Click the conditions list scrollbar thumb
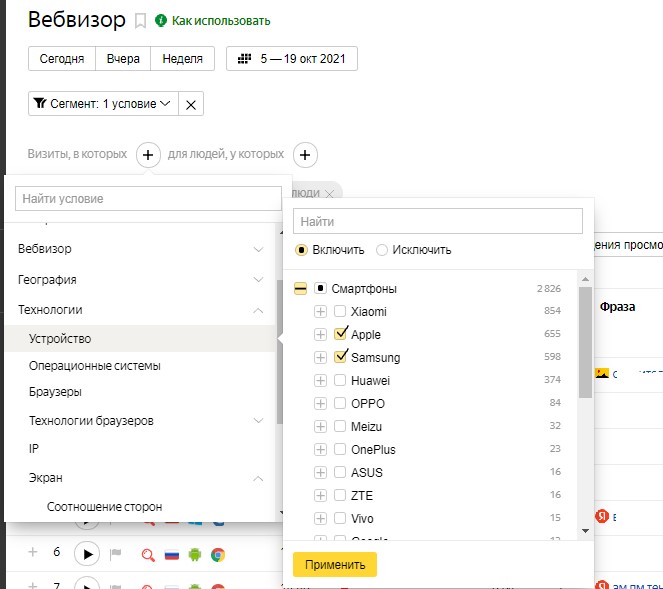Viewport: 663px width, 589px height. tap(279, 352)
